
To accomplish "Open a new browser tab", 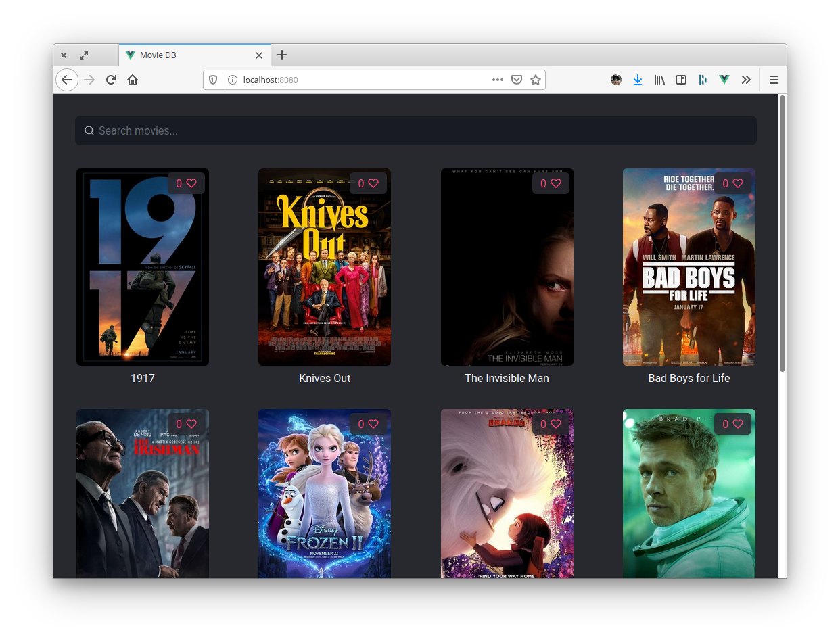I will click(x=282, y=55).
